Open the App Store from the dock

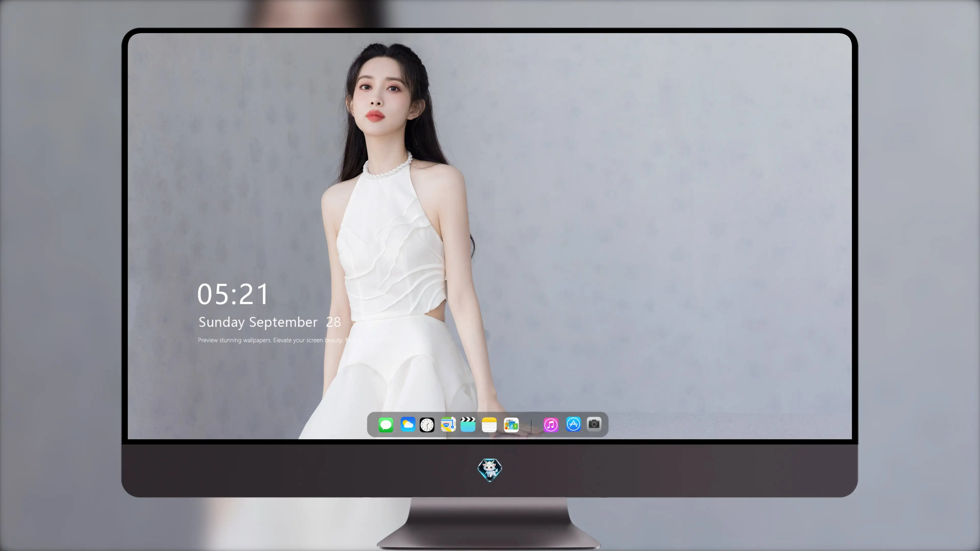573,424
